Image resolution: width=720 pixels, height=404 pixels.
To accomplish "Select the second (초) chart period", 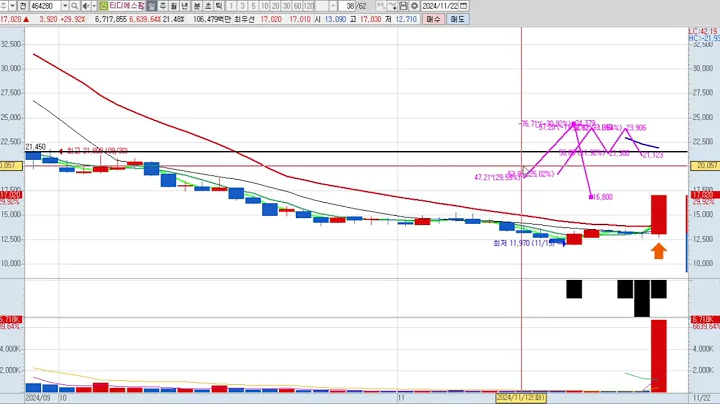I will pos(208,6).
